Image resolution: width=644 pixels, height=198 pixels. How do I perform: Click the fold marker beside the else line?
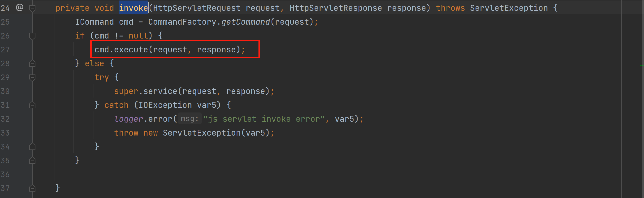point(32,63)
